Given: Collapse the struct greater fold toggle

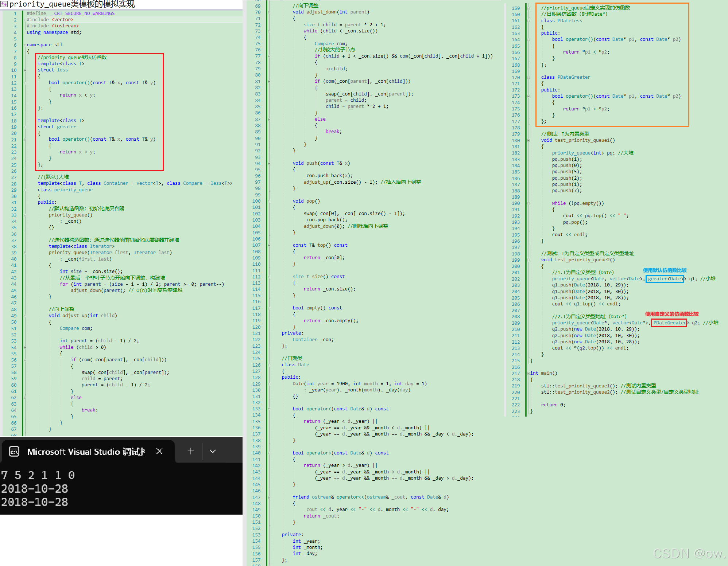Looking at the screenshot, I should click(25, 127).
